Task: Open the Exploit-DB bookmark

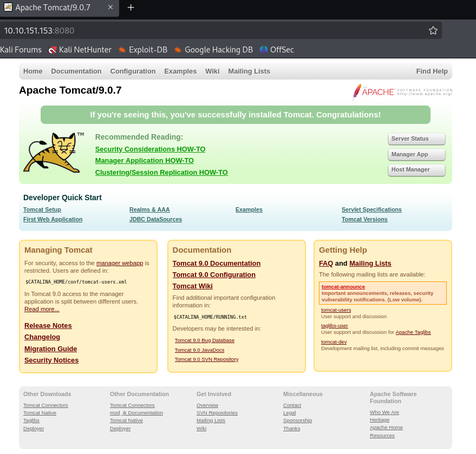Action: (143, 50)
